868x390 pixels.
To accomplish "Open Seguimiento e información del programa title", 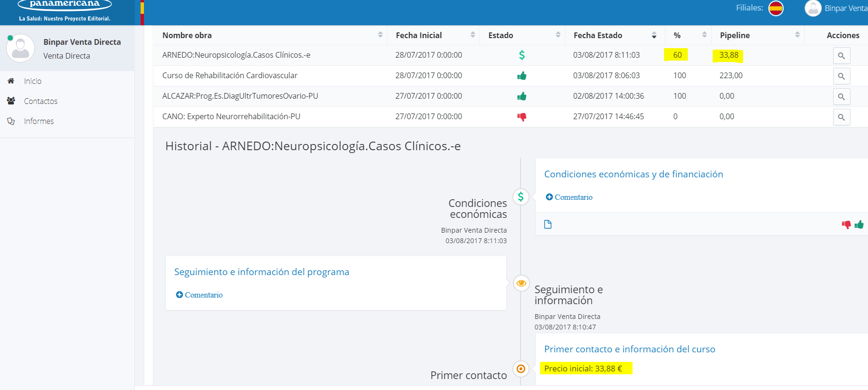I will pyautogui.click(x=262, y=272).
